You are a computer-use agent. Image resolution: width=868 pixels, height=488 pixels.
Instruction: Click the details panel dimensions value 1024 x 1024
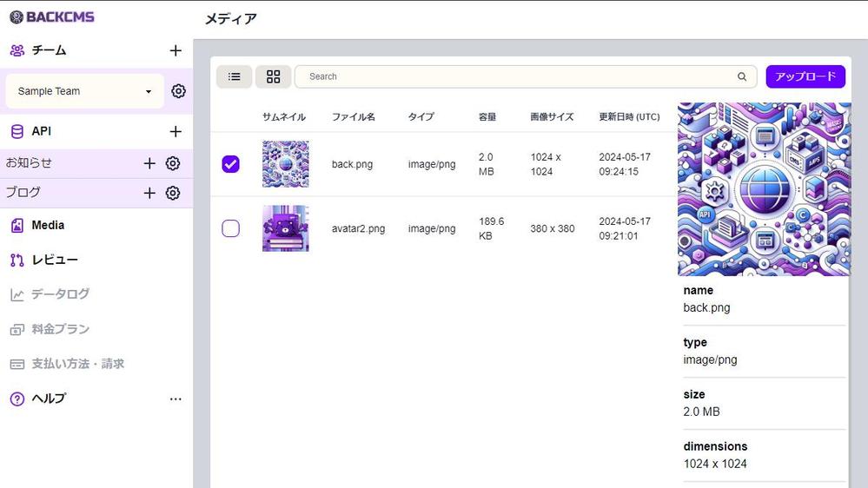715,464
